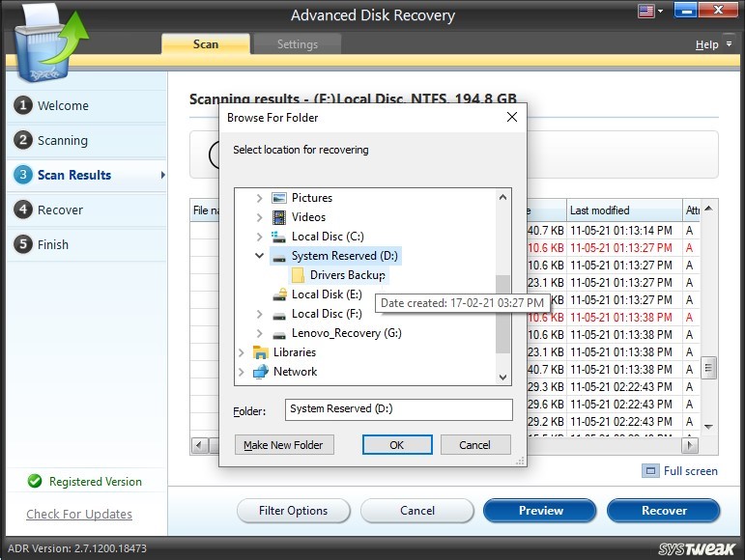This screenshot has height=560, width=745.
Task: Select the Local Disc (F:) drive icon
Action: tap(279, 315)
